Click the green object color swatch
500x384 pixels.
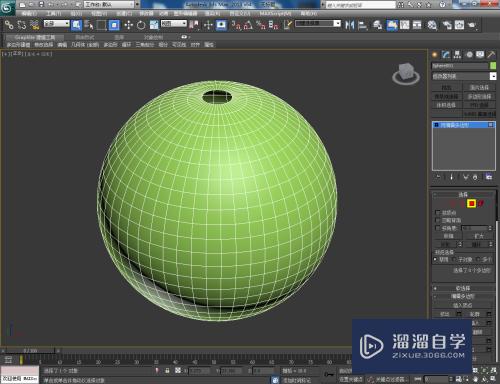pyautogui.click(x=493, y=66)
